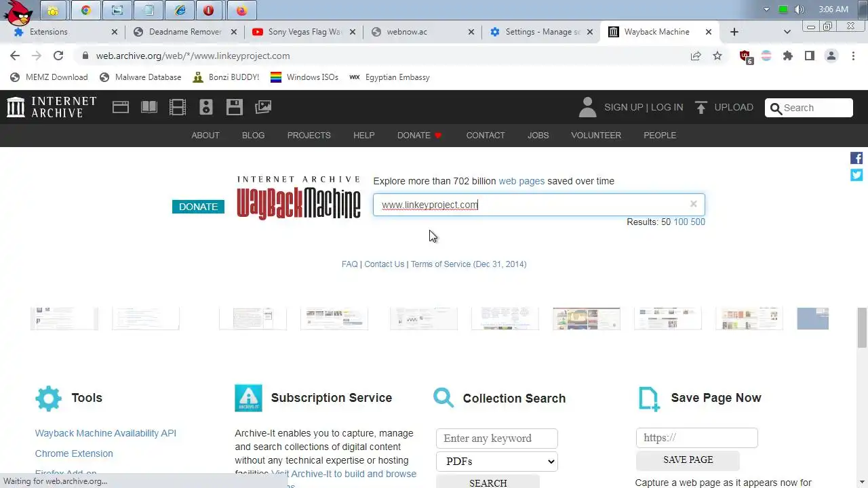
Task: Click the Enter any keyword field
Action: tap(497, 439)
